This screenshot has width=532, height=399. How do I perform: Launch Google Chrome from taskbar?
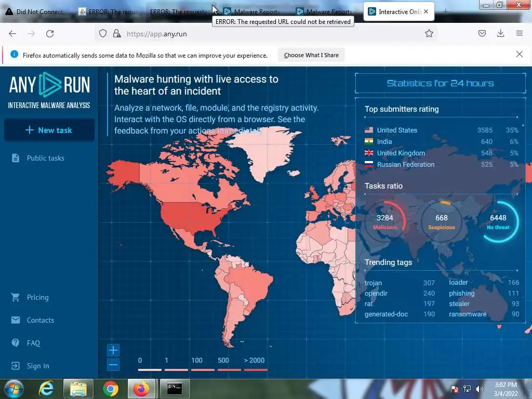pos(111,389)
